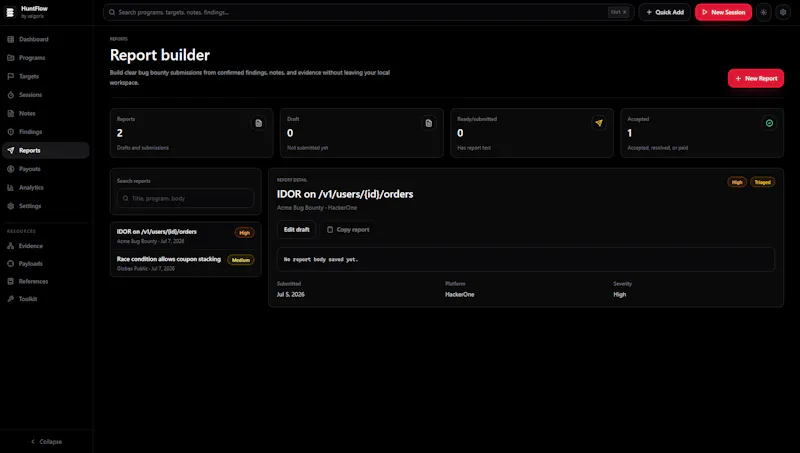Open Dashboard from the sidebar
This screenshot has height=453, width=800.
(46, 39)
